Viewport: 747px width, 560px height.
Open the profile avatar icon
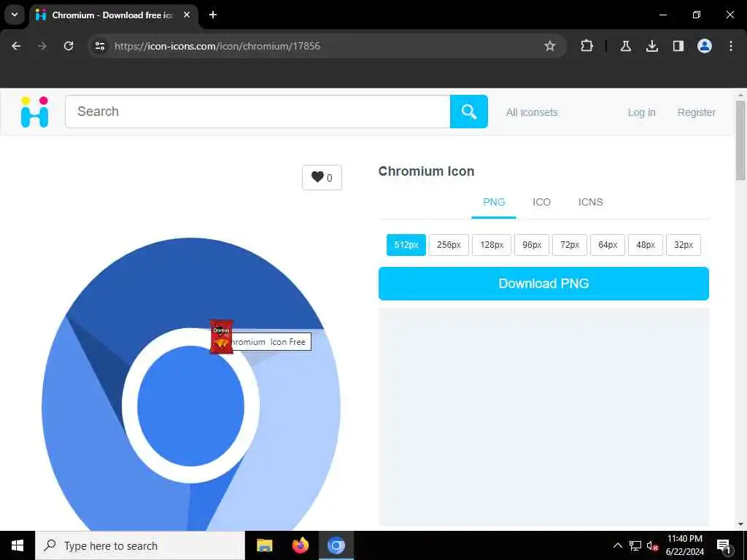click(705, 46)
